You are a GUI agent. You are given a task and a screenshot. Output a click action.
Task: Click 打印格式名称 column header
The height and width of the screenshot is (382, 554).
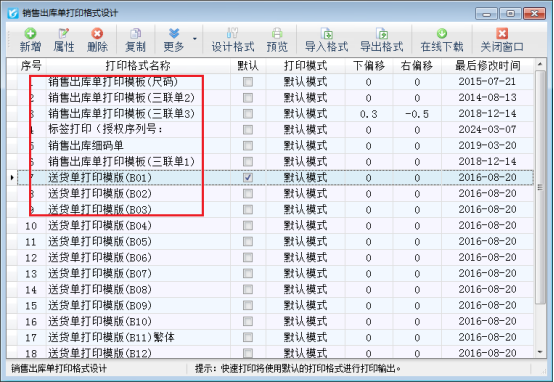point(138,65)
